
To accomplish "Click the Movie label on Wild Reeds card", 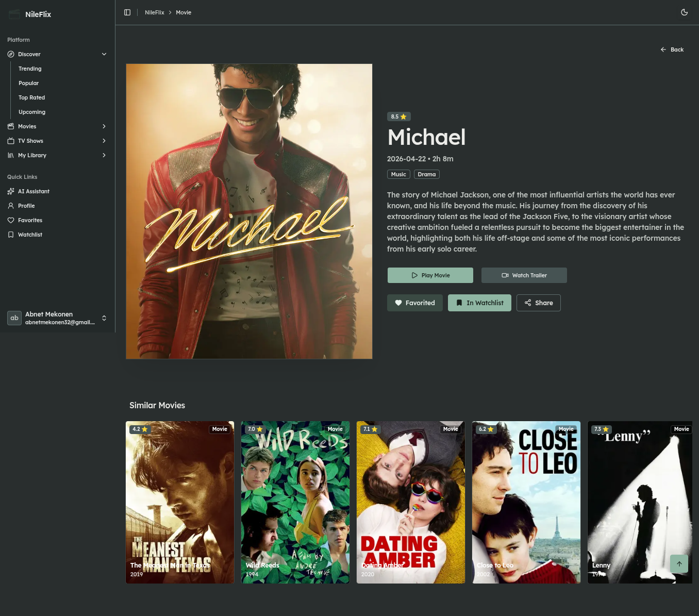I will coord(335,429).
